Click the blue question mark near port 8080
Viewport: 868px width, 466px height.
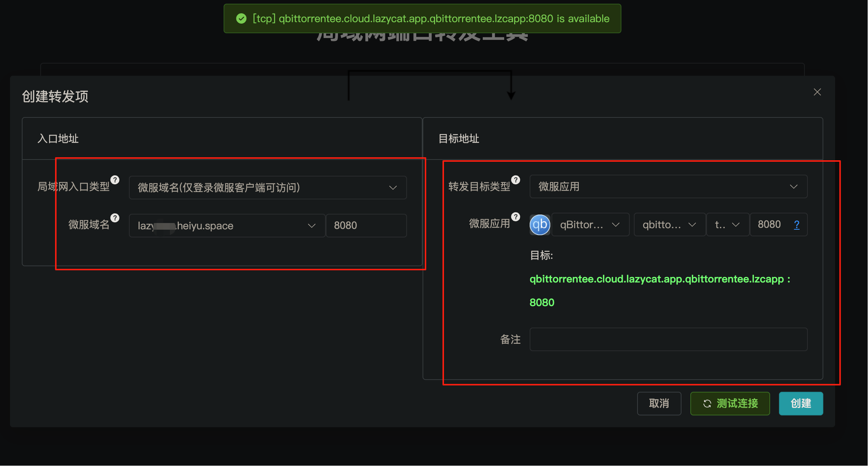[797, 225]
